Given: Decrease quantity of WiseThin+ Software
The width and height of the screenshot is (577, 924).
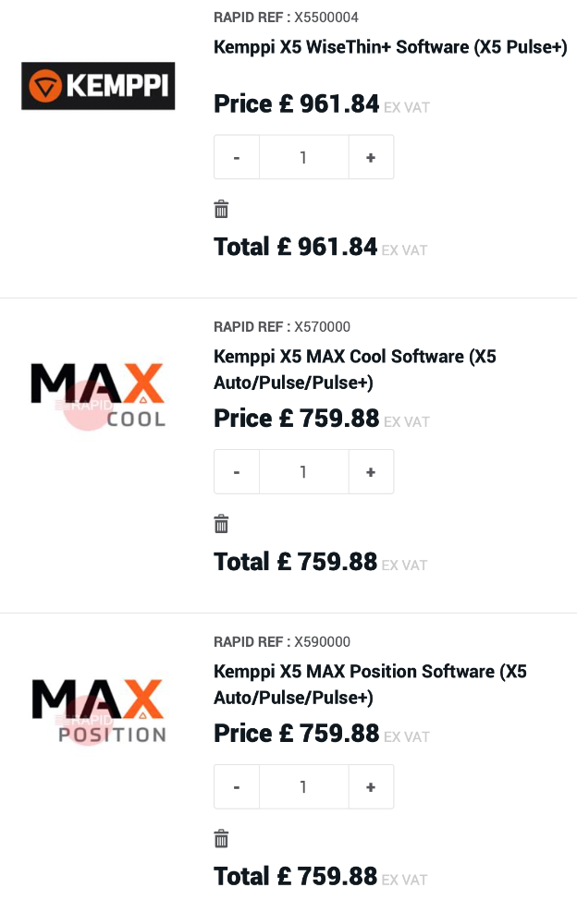Looking at the screenshot, I should 237,158.
